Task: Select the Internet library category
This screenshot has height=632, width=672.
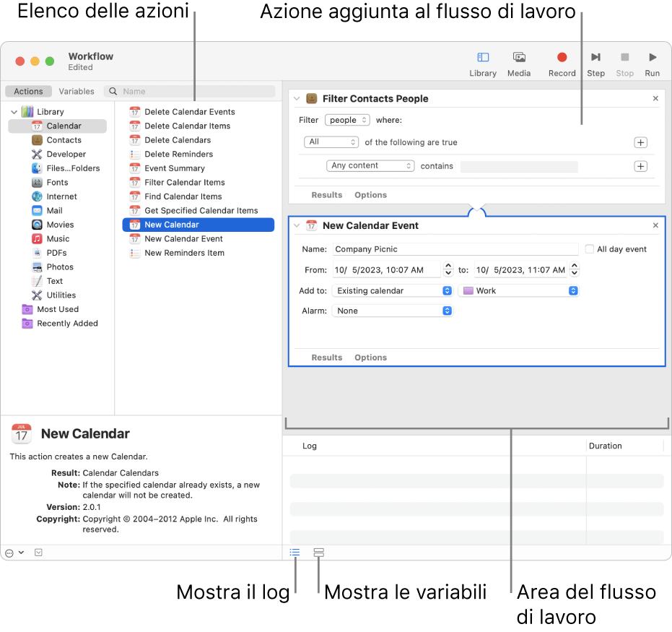Action: click(x=54, y=196)
